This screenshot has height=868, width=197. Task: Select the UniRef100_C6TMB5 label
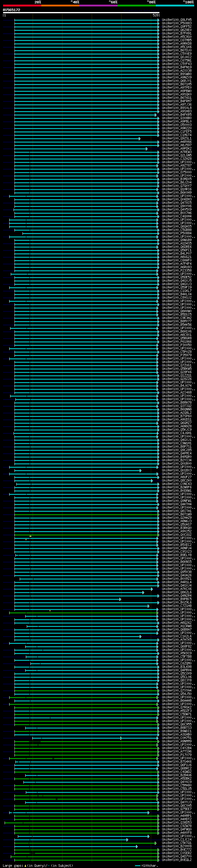click(x=177, y=40)
